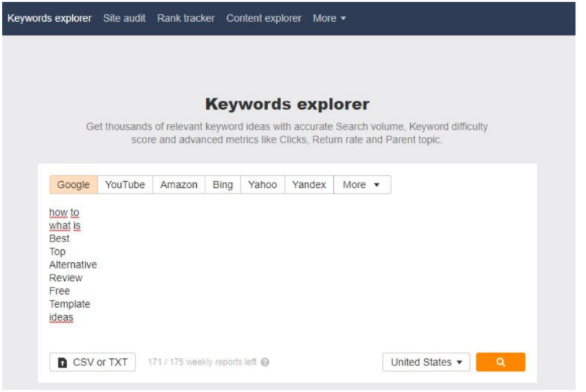This screenshot has height=392, width=586.
Task: Place cursor on the 'Alternative' keyword line
Action: point(73,265)
